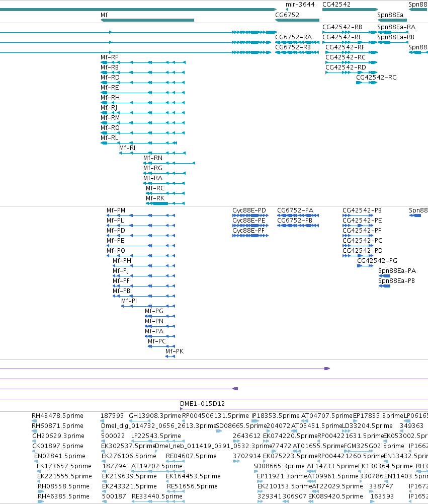Screen dimensions: 428x504
Task: Click protein Mf-PI
Action: (x=148, y=306)
